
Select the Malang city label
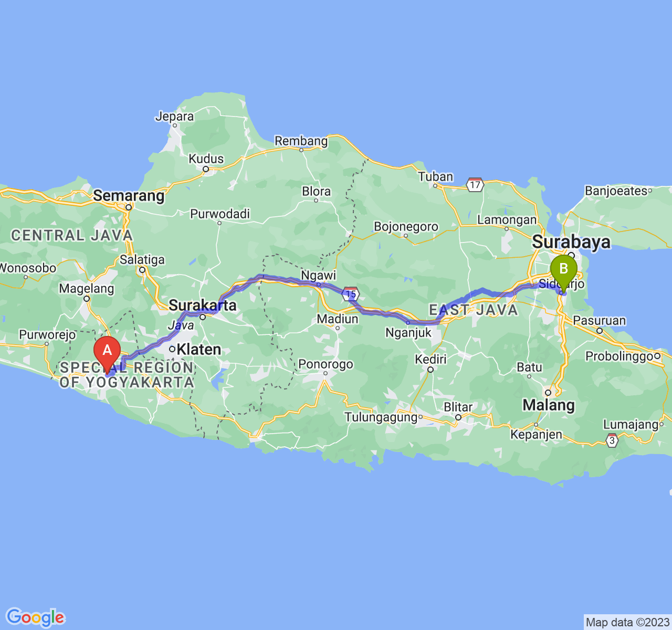549,405
